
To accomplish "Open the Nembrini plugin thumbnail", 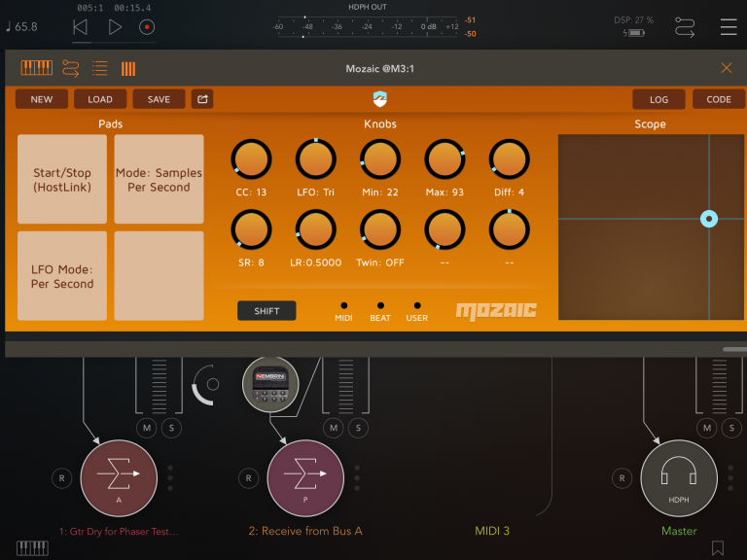I will (x=270, y=384).
